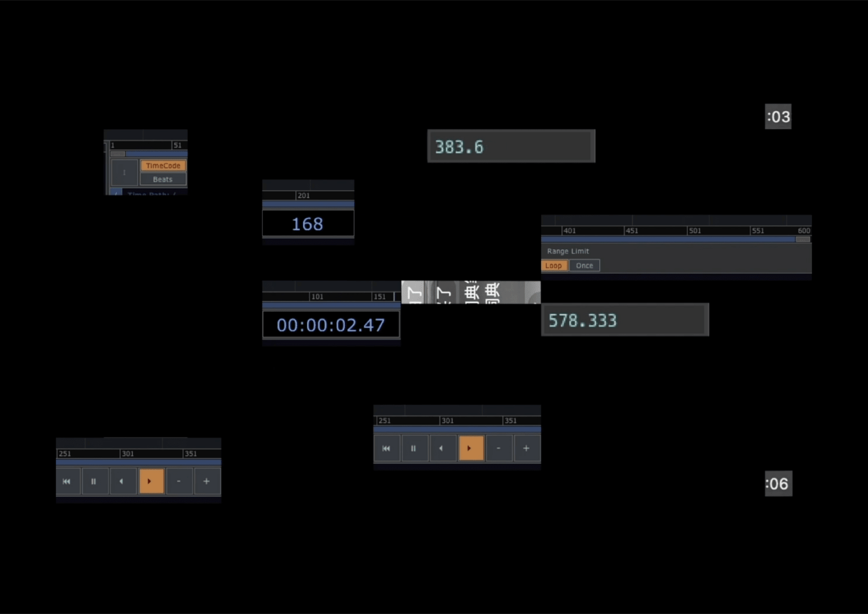Play in reverse in transport panel beside :06
Image resolution: width=868 pixels, height=614 pixels.
(x=442, y=448)
